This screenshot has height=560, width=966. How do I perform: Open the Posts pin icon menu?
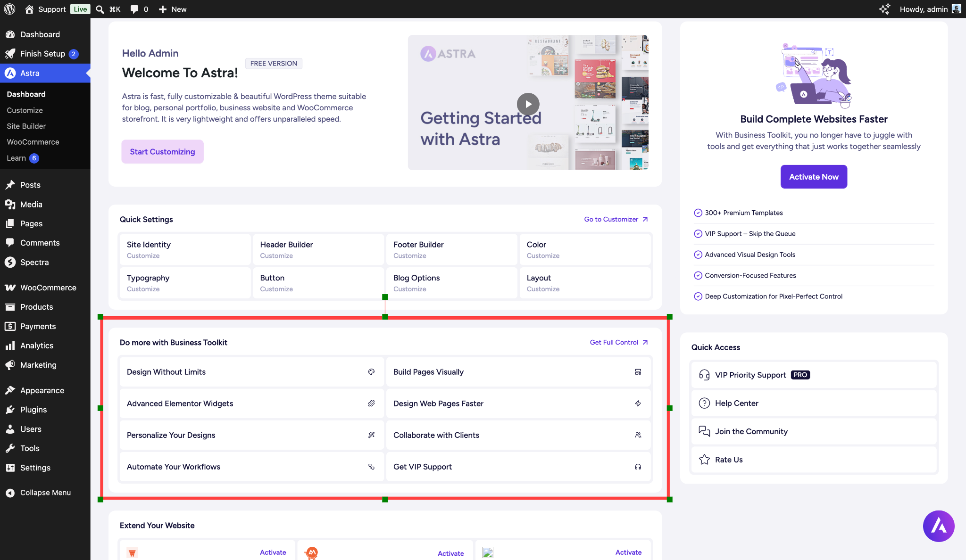click(45, 185)
